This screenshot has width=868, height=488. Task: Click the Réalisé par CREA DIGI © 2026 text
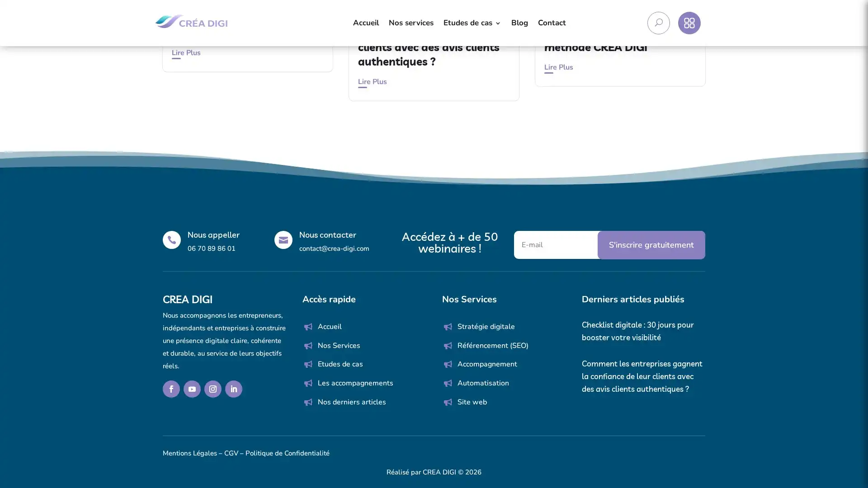click(x=434, y=472)
